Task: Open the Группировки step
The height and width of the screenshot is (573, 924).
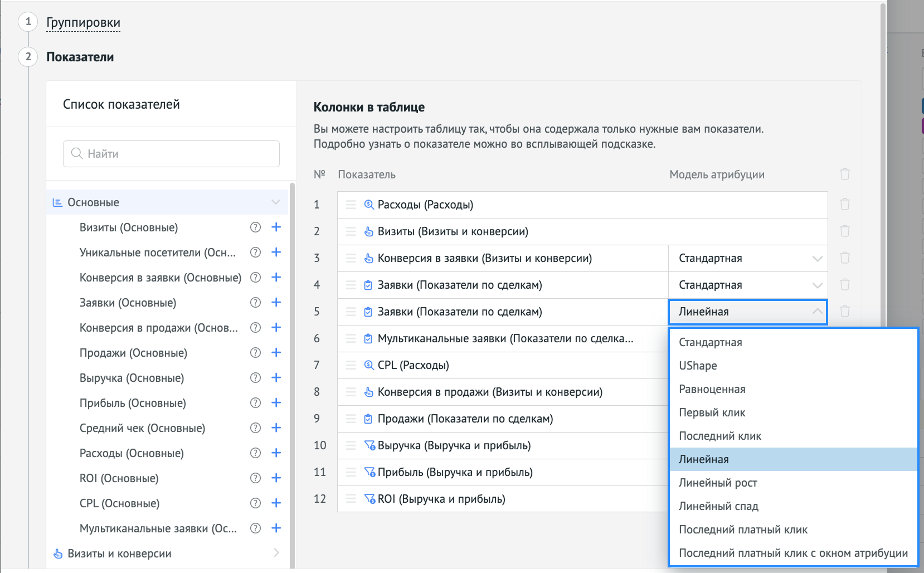Action: [x=83, y=23]
